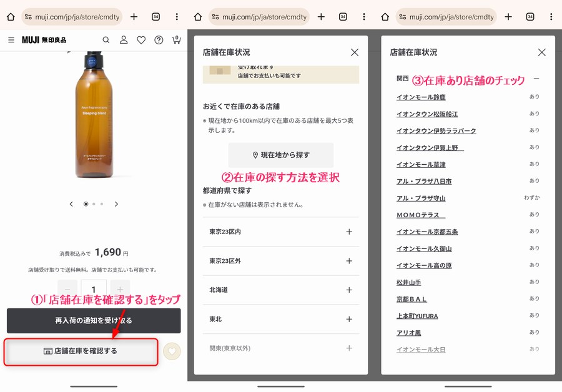Collapse 関西 region section
562x392 pixels.
click(x=536, y=79)
